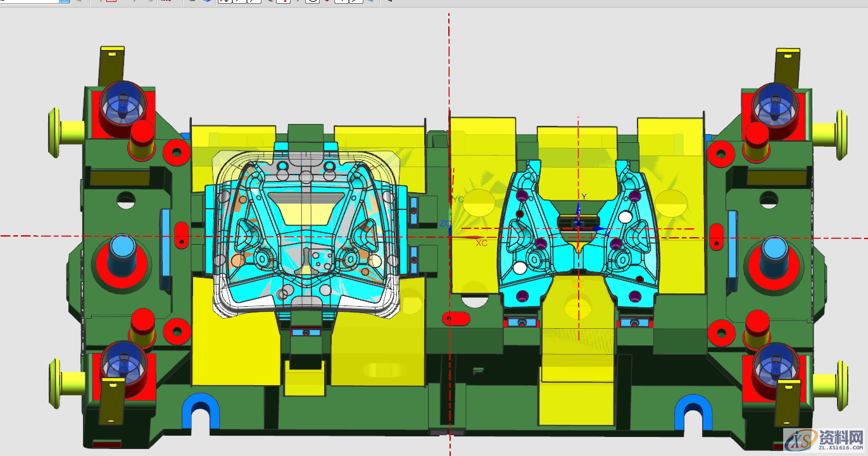Click the circle icon in the top toolbar
Image resolution: width=868 pixels, height=456 pixels.
pyautogui.click(x=313, y=2)
